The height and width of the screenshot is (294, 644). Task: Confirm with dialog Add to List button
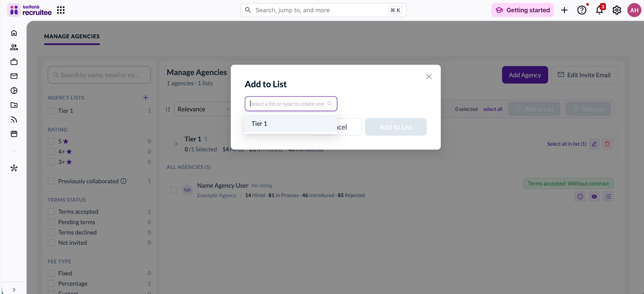coord(396,127)
